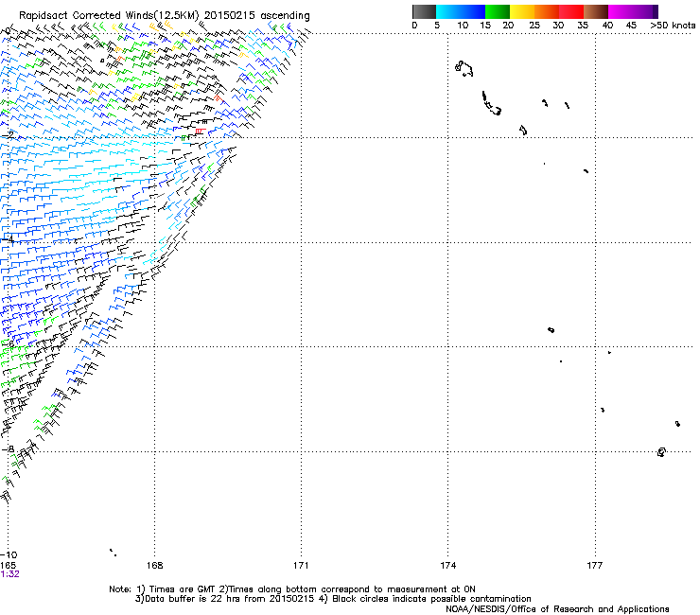Viewport: 700px width, 615px height.
Task: Click the date text '20150215 ascending'
Action: click(256, 16)
